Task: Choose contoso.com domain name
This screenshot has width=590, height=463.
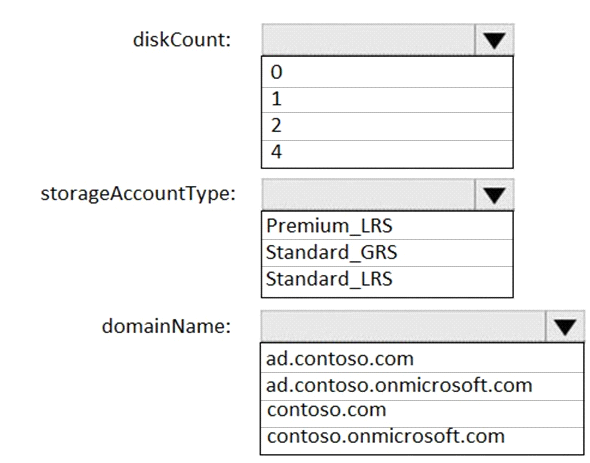Action: 422,413
